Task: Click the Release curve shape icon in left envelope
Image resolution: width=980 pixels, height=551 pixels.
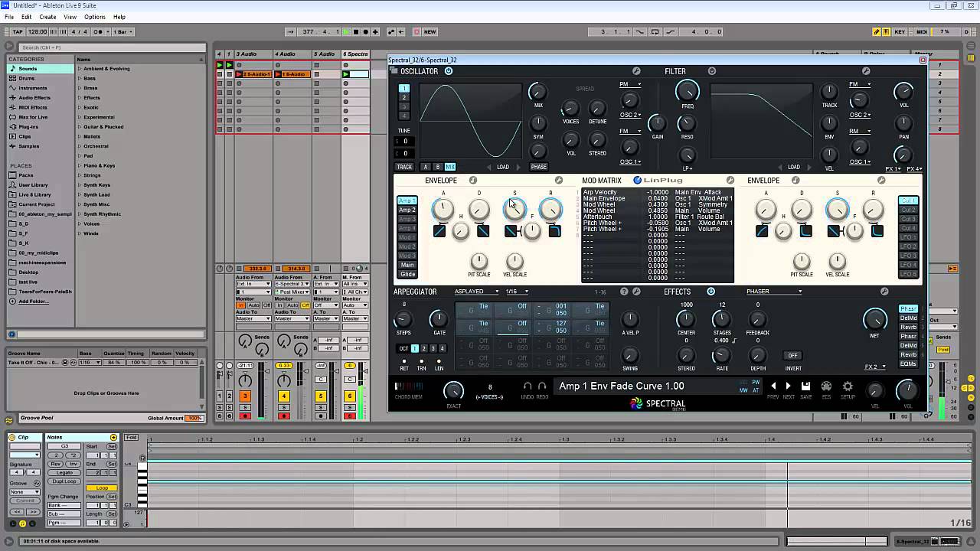Action: [554, 230]
